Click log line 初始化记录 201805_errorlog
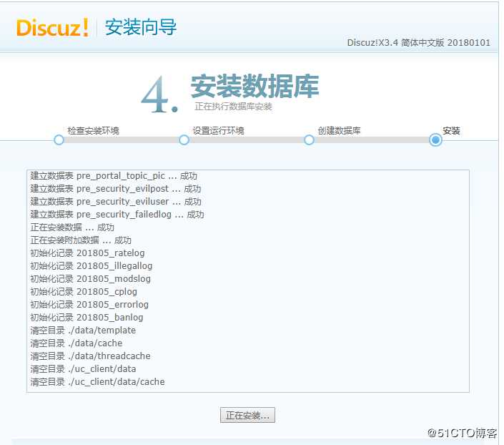 [x=89, y=305]
